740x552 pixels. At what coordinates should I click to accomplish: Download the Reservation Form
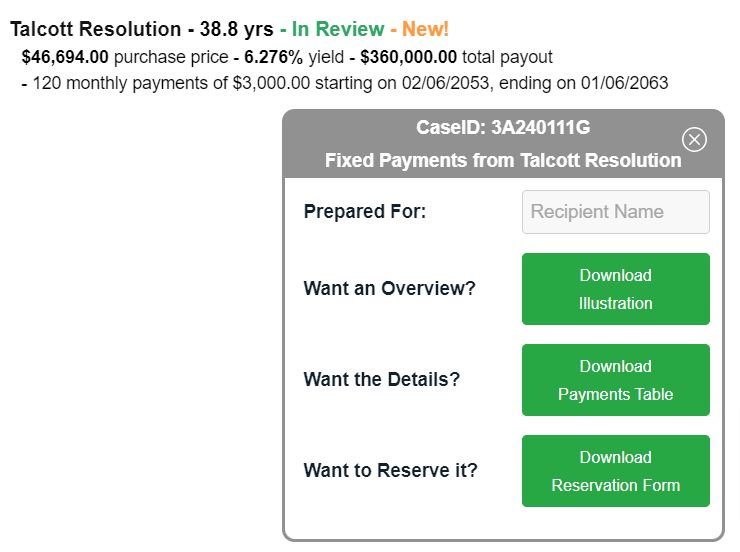pyautogui.click(x=615, y=471)
